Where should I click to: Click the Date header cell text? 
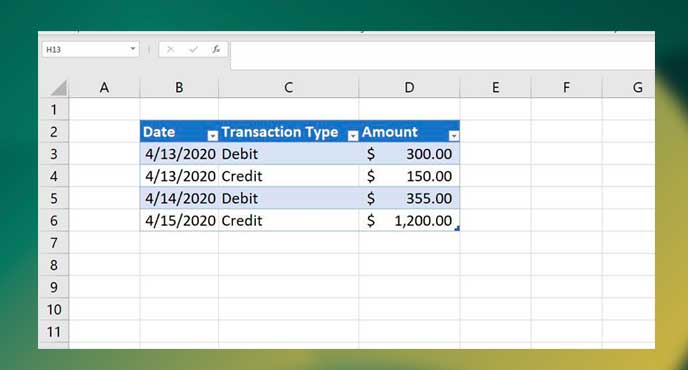point(159,132)
